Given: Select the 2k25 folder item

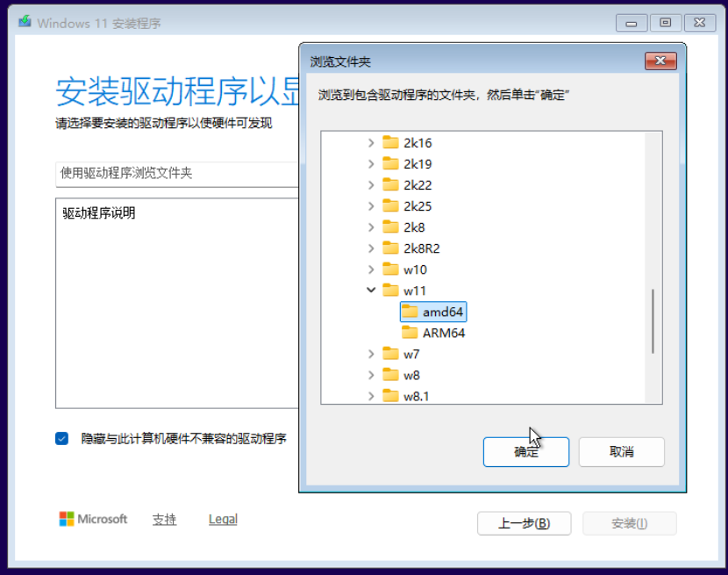Looking at the screenshot, I should pos(417,206).
